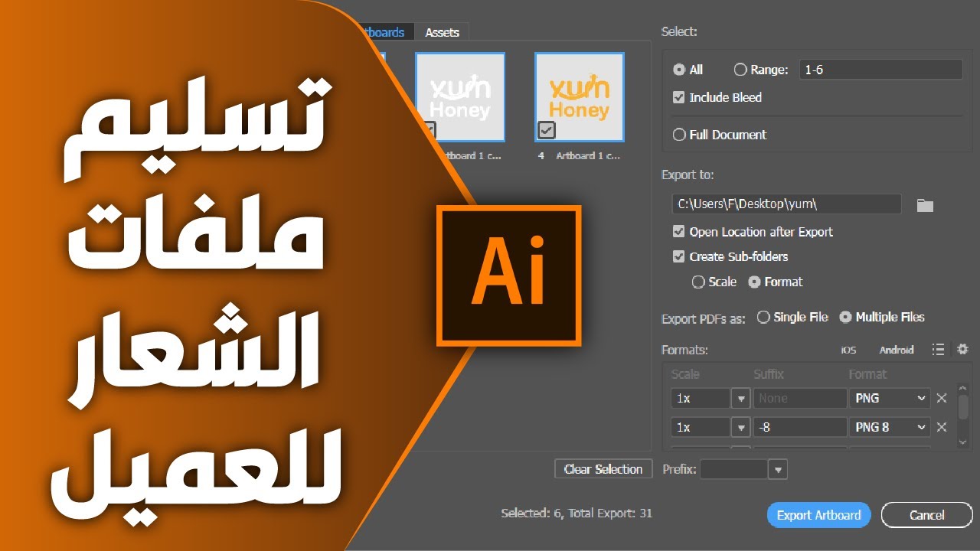Screen dimensions: 980x551
Task: Click the suffix field showing -8
Action: (x=800, y=427)
